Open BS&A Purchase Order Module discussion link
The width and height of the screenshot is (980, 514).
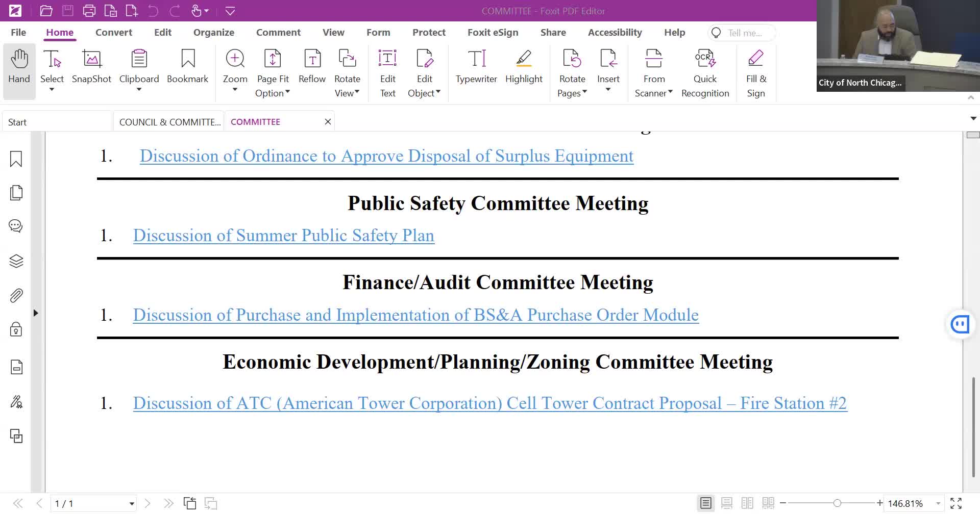click(416, 315)
